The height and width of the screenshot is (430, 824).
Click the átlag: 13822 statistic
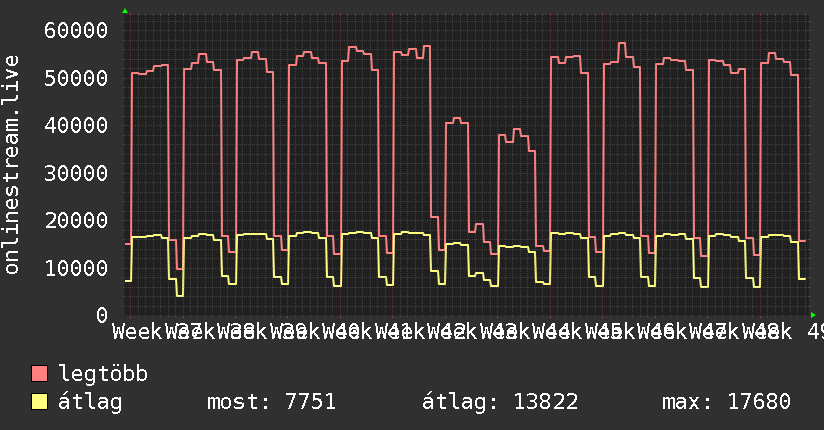coord(500,402)
